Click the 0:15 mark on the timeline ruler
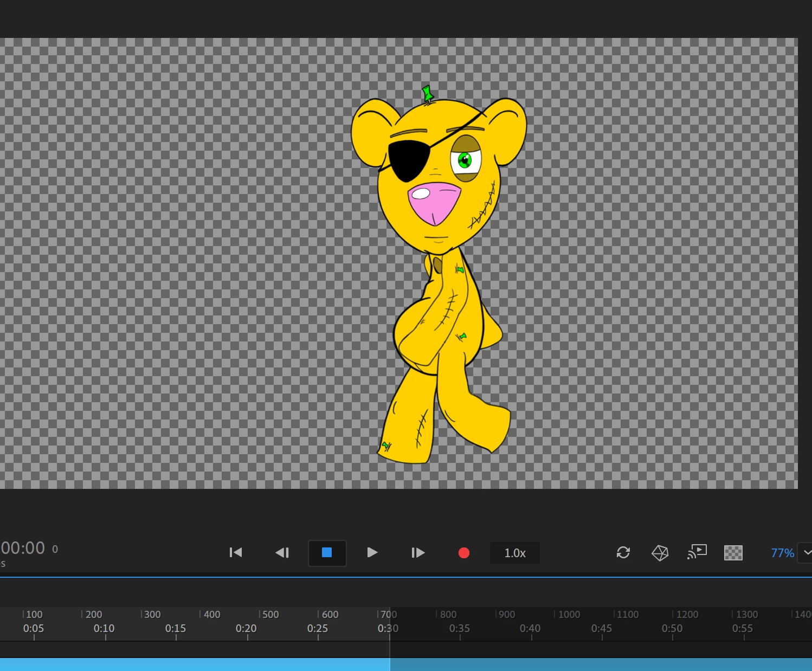The width and height of the screenshot is (812, 671). click(x=176, y=629)
